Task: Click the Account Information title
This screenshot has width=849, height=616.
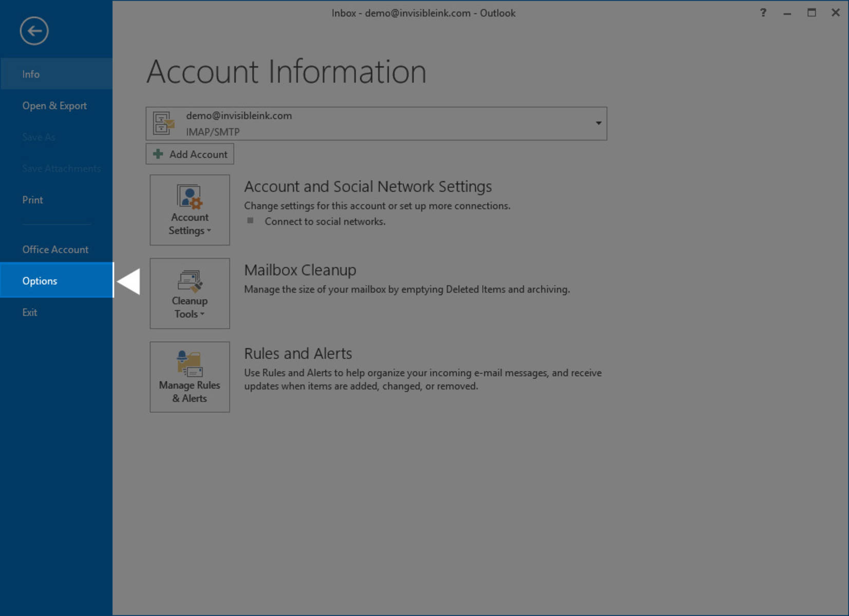Action: [x=287, y=71]
